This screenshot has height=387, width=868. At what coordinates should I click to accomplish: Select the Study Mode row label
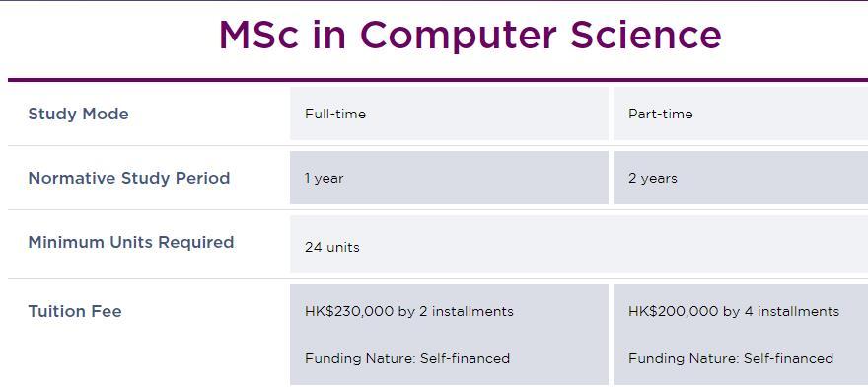78,114
